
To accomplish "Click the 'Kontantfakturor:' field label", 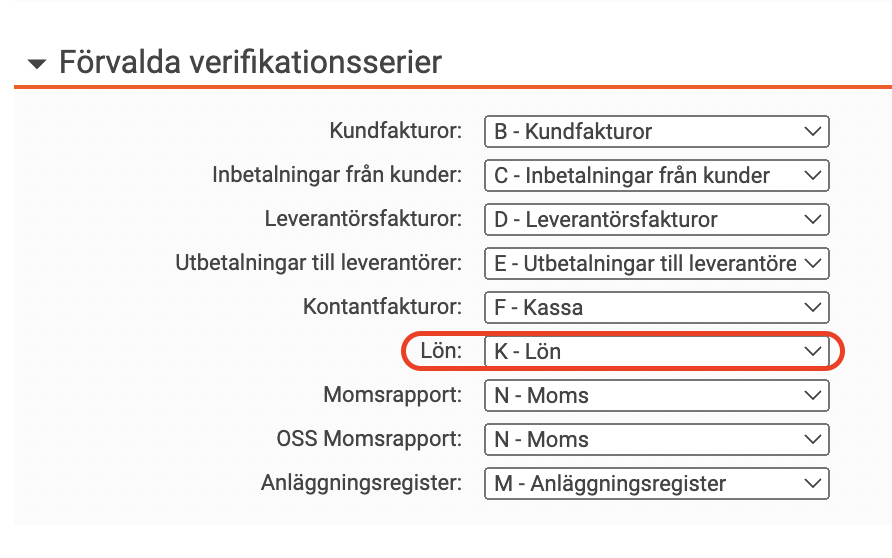I will pos(383,308).
